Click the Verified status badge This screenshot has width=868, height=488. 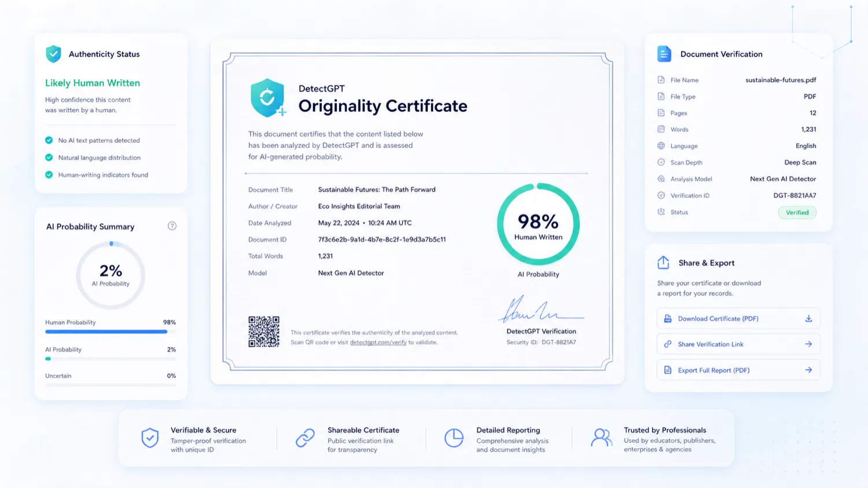pyautogui.click(x=797, y=212)
